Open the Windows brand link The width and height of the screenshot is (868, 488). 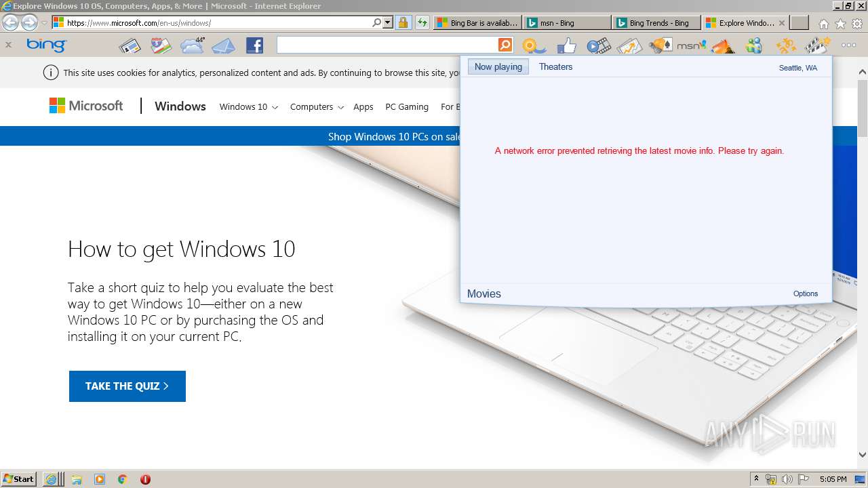tap(180, 106)
